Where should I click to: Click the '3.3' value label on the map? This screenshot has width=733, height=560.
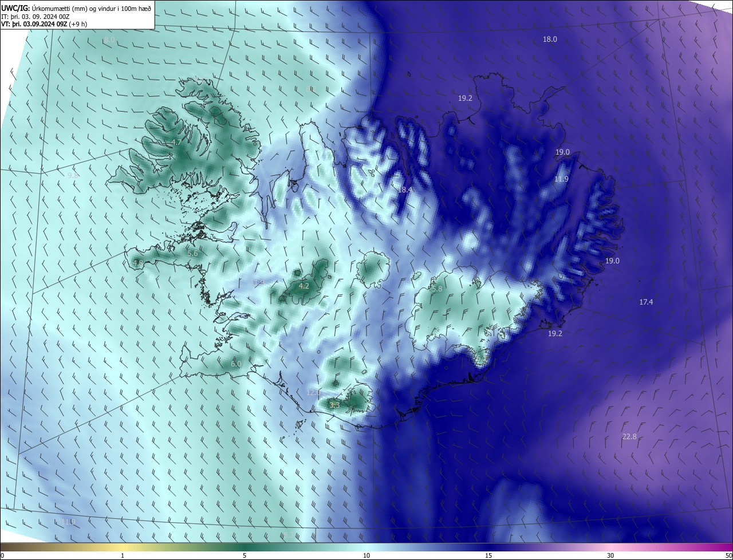pos(335,405)
